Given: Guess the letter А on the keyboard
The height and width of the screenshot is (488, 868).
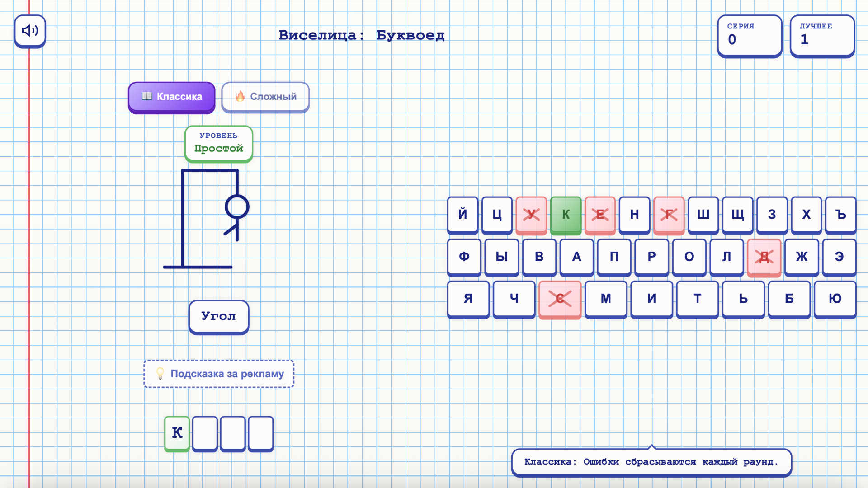Looking at the screenshot, I should coord(577,257).
